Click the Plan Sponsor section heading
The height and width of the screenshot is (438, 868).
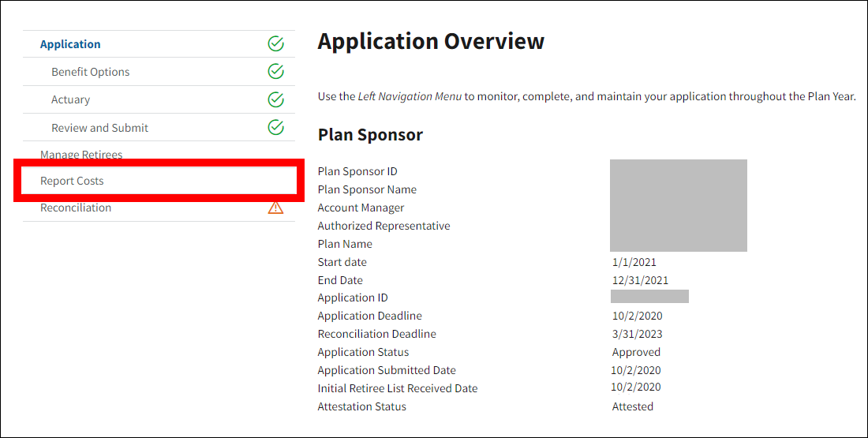click(370, 135)
